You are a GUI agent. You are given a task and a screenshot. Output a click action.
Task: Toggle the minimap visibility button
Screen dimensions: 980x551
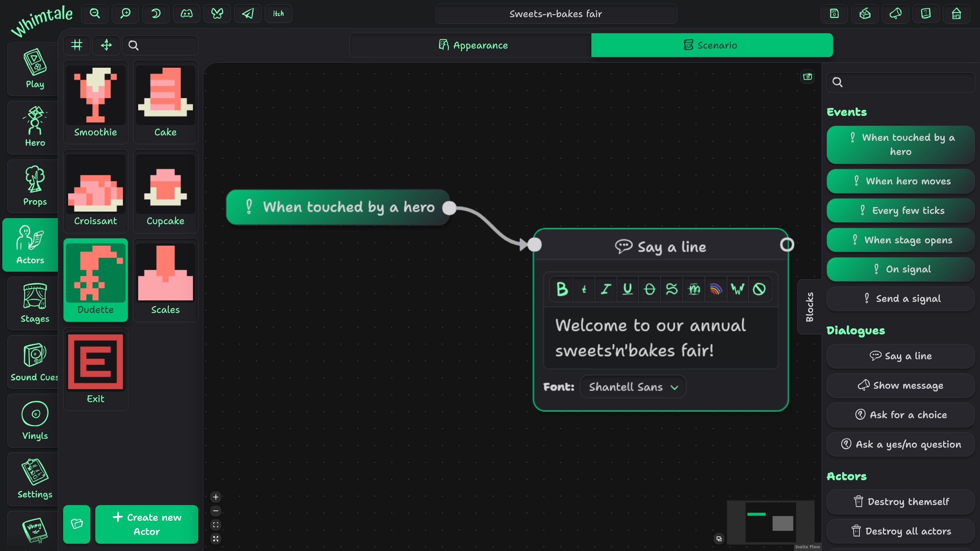point(719,538)
